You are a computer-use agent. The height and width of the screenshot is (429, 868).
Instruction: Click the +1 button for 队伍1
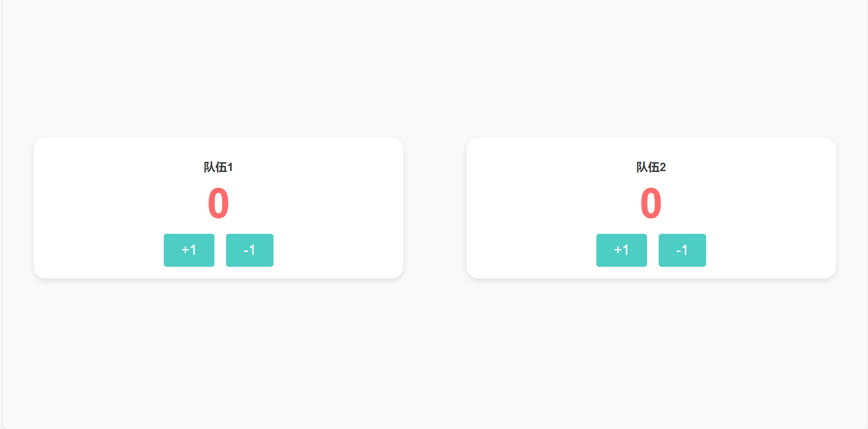click(x=189, y=250)
